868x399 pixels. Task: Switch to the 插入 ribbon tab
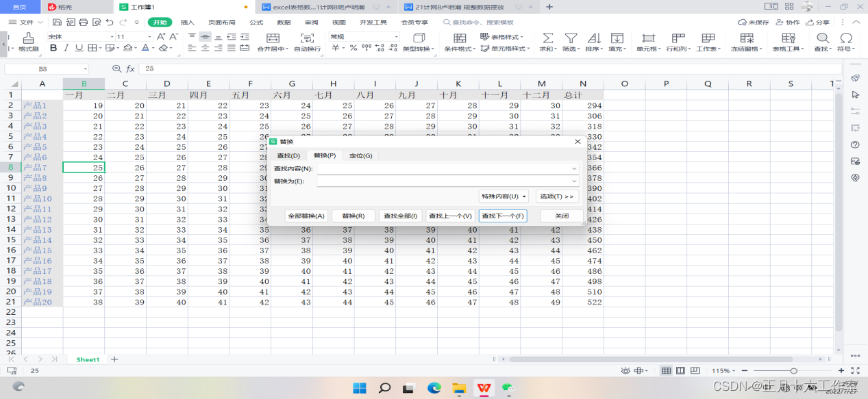click(x=187, y=22)
